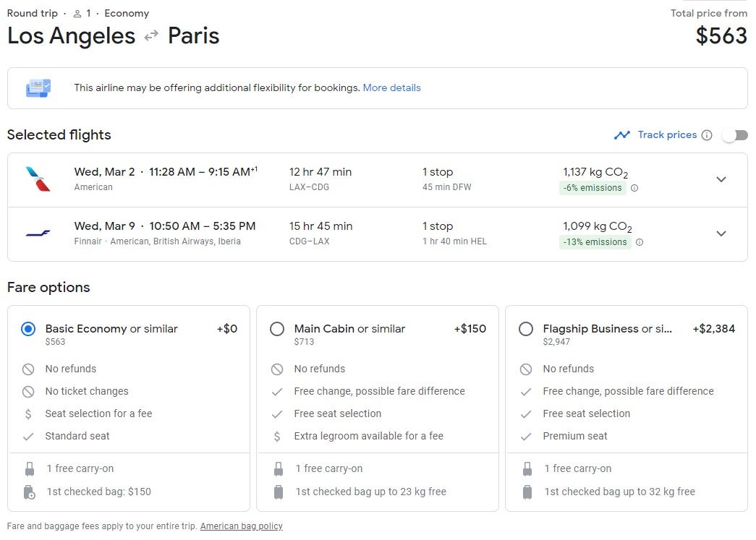Click checked bag icon beside 1st checked bag: $150
Image resolution: width=756 pixels, height=540 pixels.
coord(30,492)
